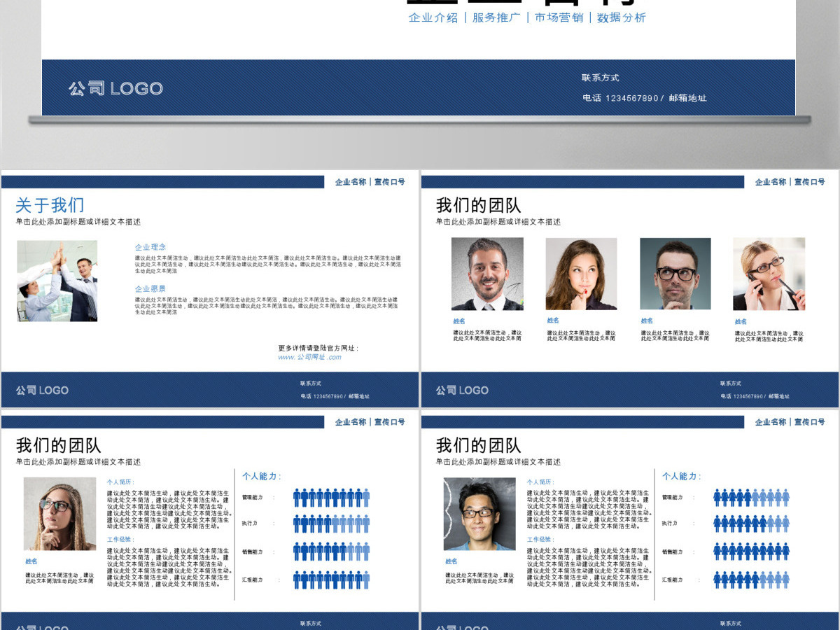The image size is (840, 630).
Task: Click 联系方式 in the cover slide footer
Action: coord(601,78)
